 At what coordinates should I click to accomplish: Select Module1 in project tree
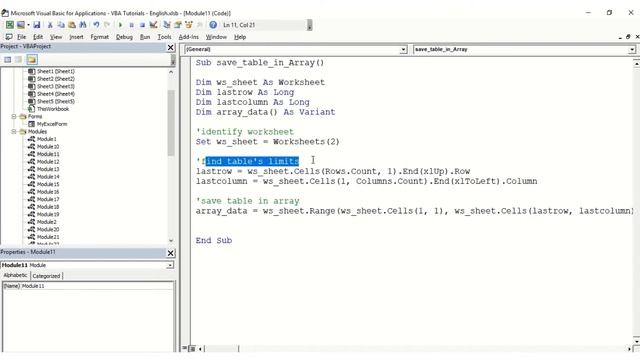47,139
